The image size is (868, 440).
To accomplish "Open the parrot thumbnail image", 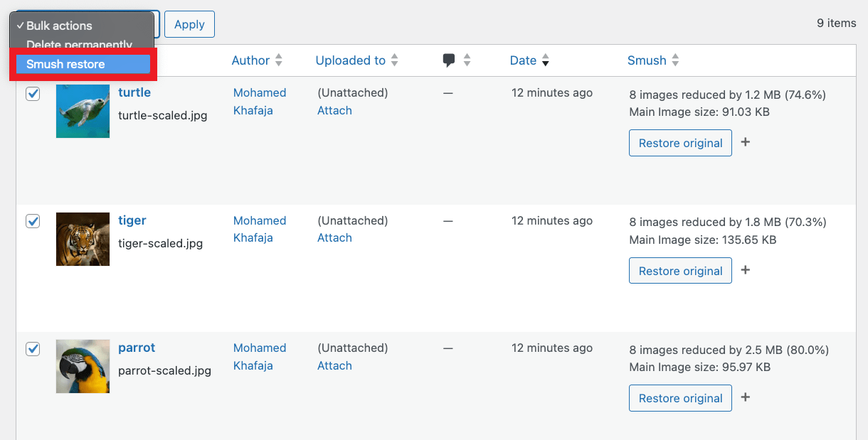I will 83,367.
